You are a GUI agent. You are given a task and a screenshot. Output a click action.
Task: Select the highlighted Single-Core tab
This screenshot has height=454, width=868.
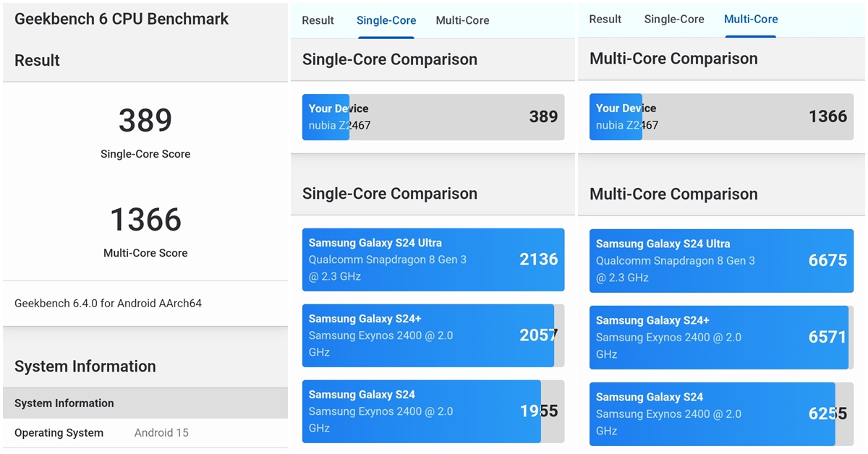point(386,20)
